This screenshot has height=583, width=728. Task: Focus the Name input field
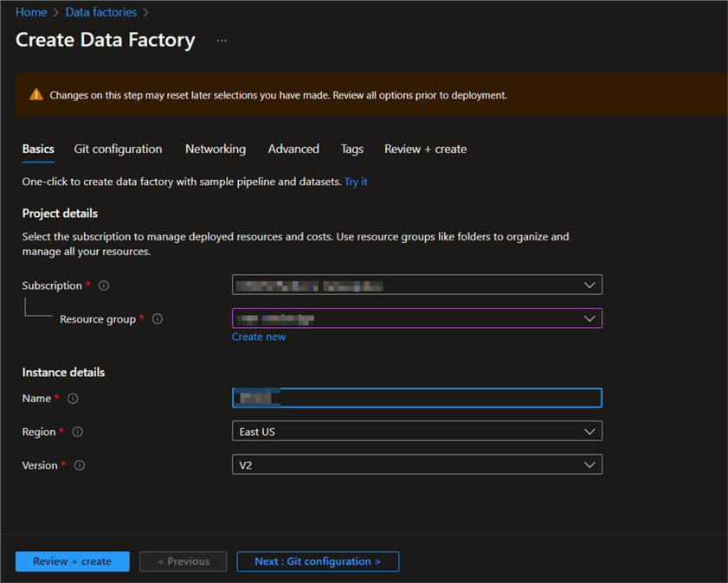click(x=417, y=398)
